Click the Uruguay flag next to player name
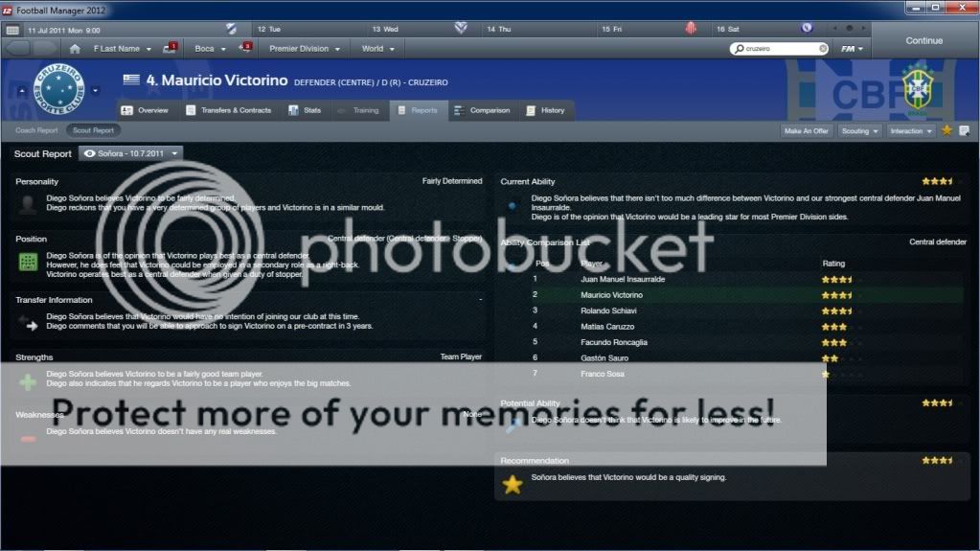Viewport: 980px width, 551px height. tap(131, 80)
